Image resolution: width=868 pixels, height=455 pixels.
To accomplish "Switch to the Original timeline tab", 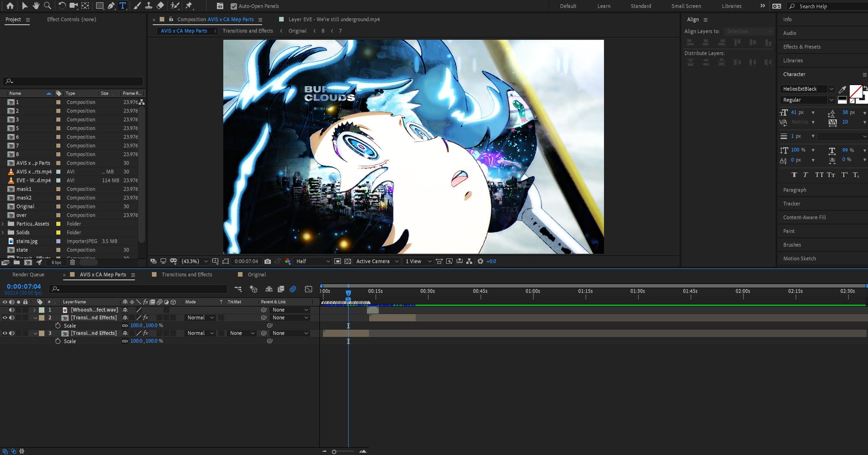I will 257,275.
